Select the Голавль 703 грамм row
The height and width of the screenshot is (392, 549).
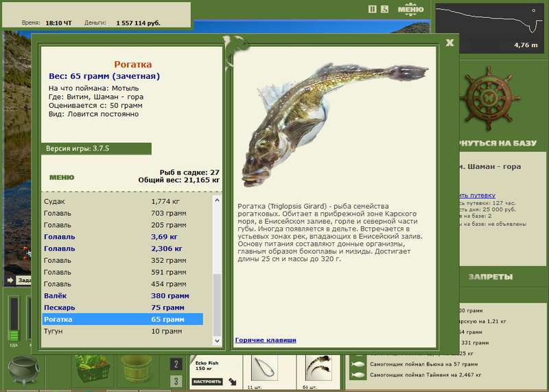click(x=123, y=214)
